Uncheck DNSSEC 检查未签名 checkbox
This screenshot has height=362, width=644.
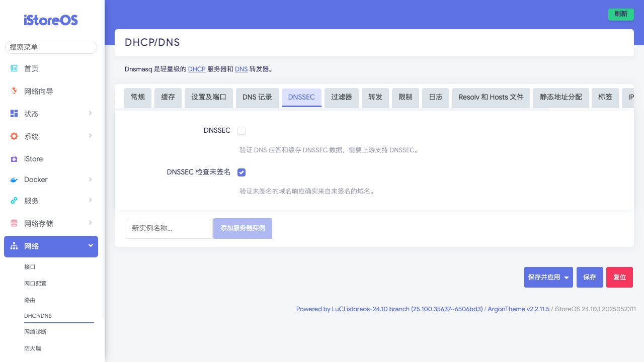point(242,172)
